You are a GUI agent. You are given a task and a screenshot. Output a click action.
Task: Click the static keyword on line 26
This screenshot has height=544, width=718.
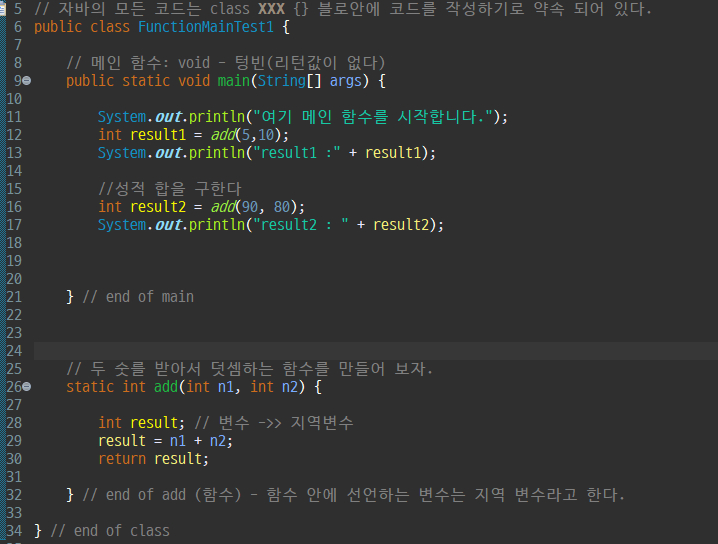tap(90, 387)
